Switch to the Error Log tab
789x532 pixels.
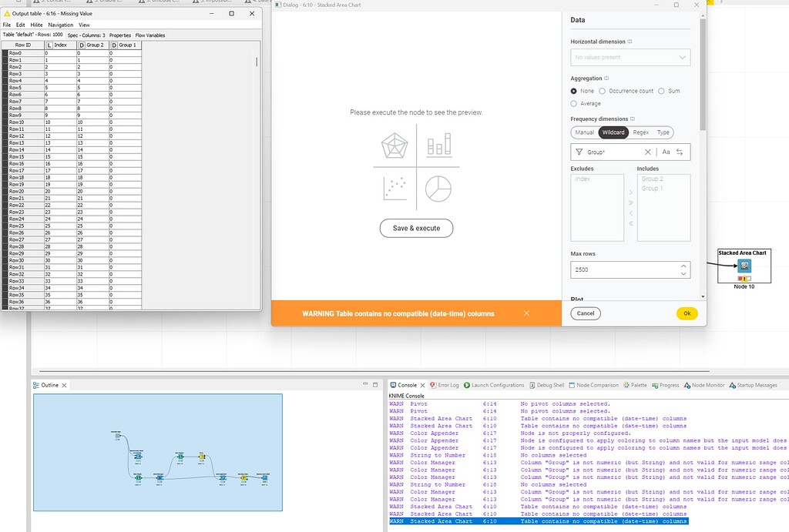click(444, 385)
